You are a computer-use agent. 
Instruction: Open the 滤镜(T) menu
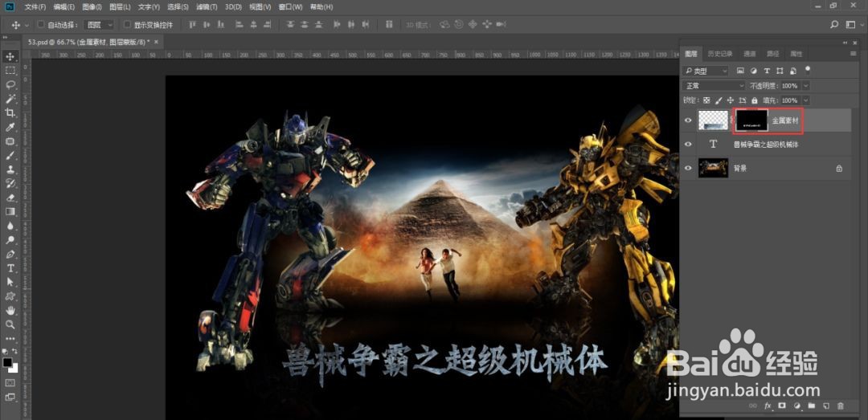tap(207, 7)
